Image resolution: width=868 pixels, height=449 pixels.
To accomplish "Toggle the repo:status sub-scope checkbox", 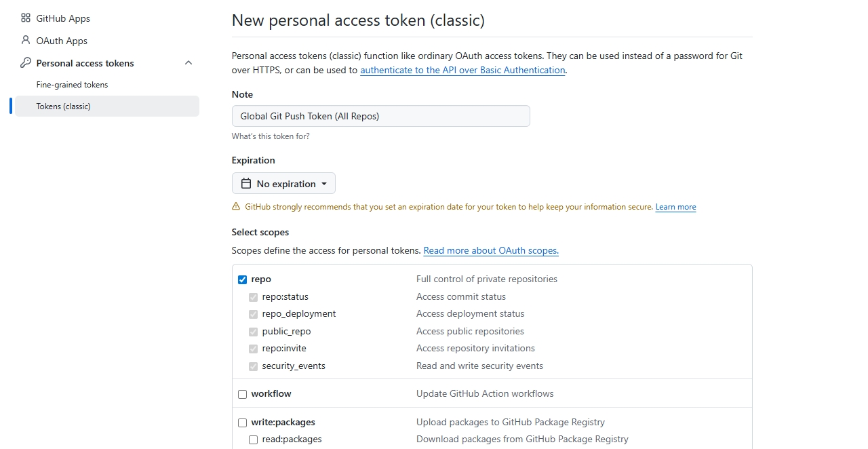I will [x=253, y=297].
